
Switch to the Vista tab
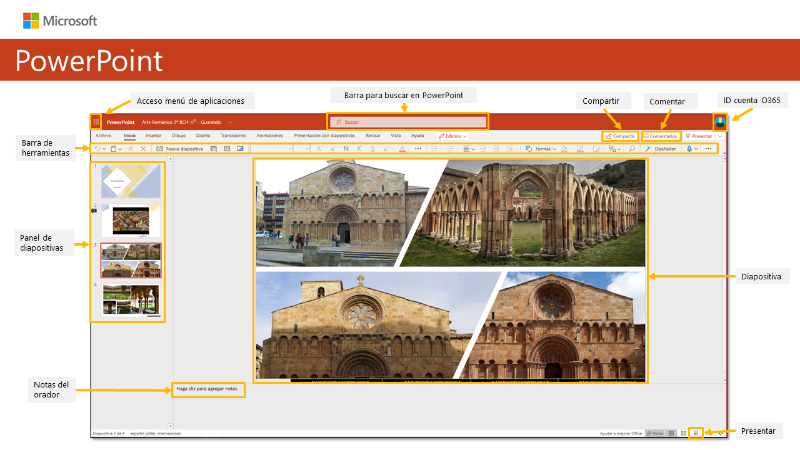point(396,136)
